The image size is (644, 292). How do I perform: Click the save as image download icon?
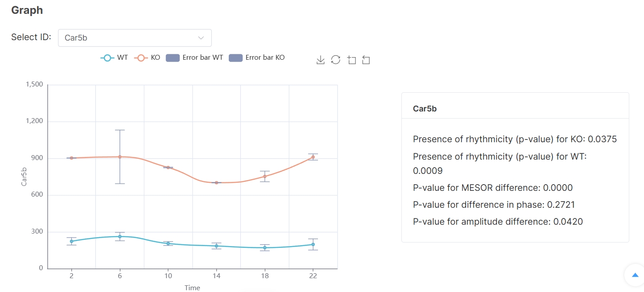tap(320, 60)
